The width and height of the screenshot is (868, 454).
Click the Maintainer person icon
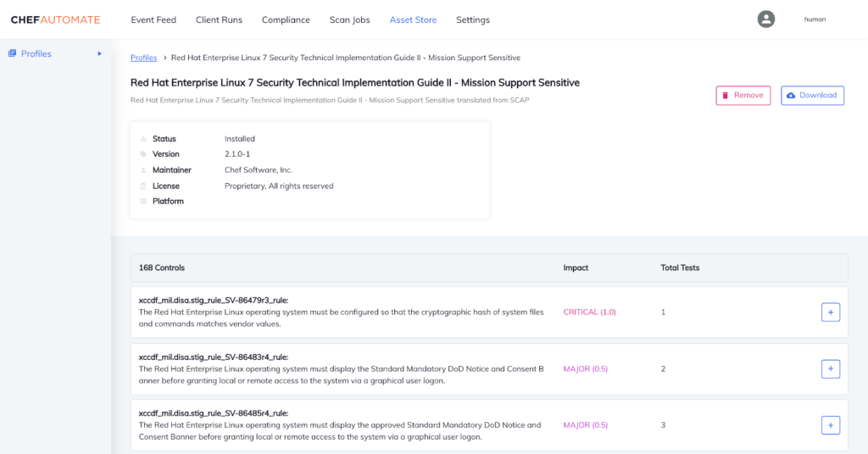[143, 170]
